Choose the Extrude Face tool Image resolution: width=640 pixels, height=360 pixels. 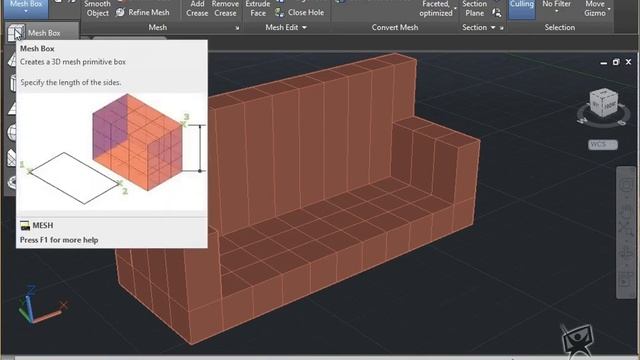pyautogui.click(x=258, y=9)
